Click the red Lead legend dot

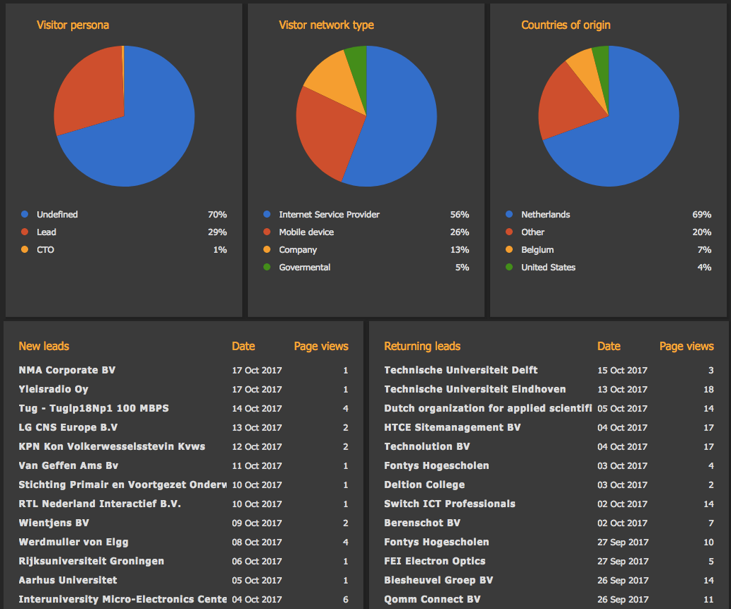25,232
